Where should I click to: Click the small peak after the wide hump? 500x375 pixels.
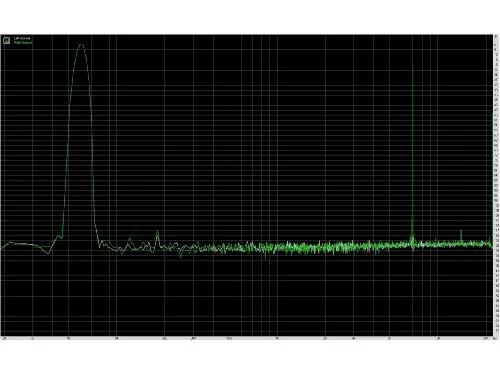158,233
